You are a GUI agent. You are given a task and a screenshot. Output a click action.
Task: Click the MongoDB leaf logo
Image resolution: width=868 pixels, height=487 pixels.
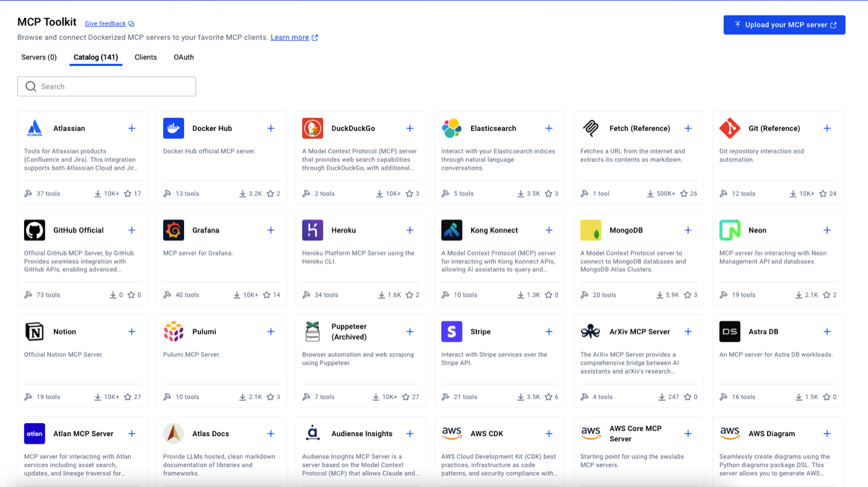pyautogui.click(x=591, y=230)
